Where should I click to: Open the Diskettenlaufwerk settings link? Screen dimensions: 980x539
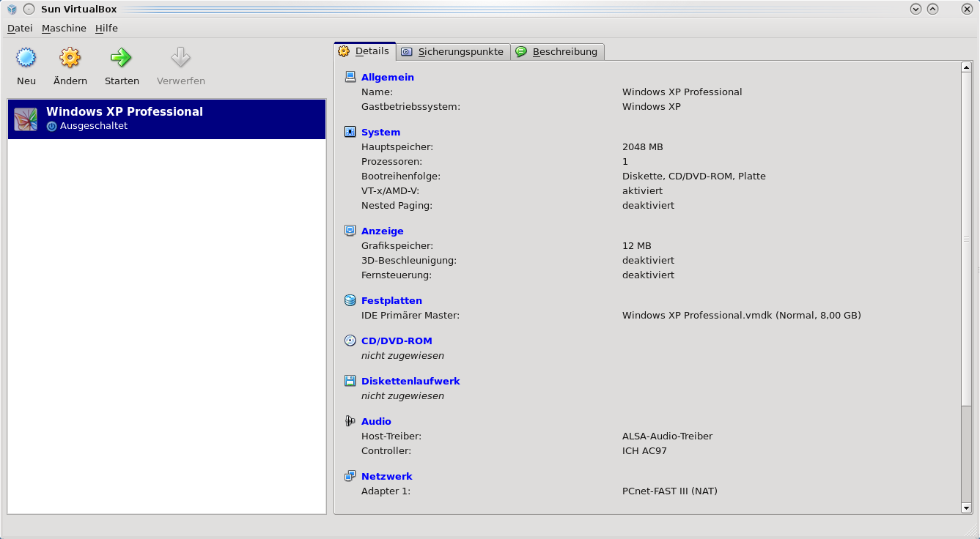click(x=410, y=381)
